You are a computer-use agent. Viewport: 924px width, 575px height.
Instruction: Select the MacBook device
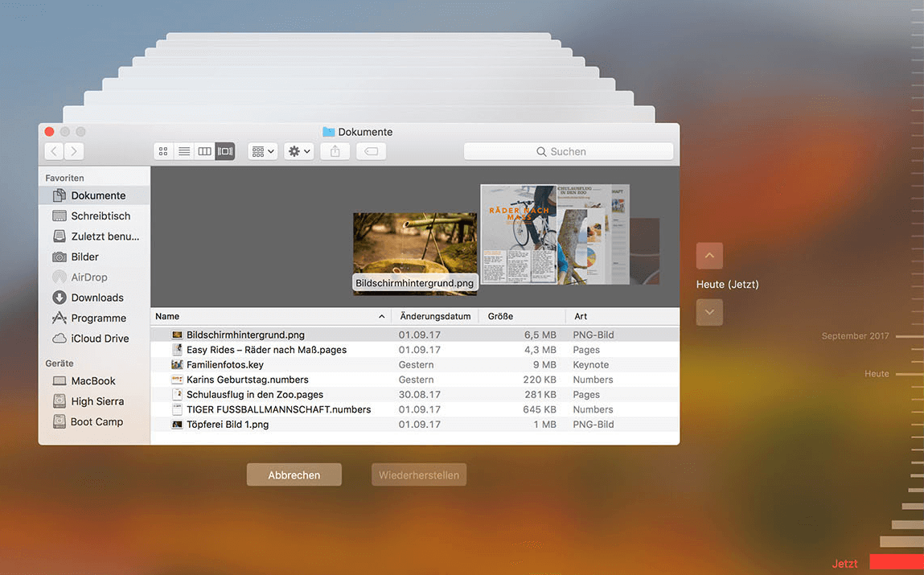[94, 381]
